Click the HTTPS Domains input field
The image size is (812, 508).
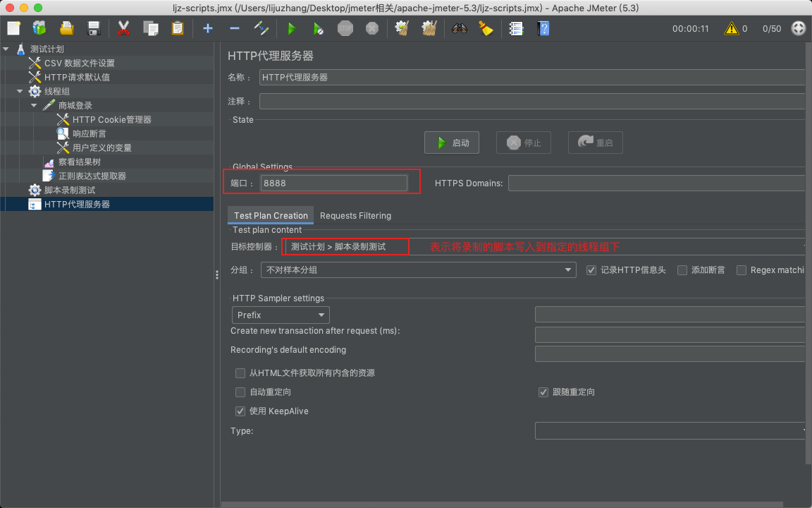point(658,183)
